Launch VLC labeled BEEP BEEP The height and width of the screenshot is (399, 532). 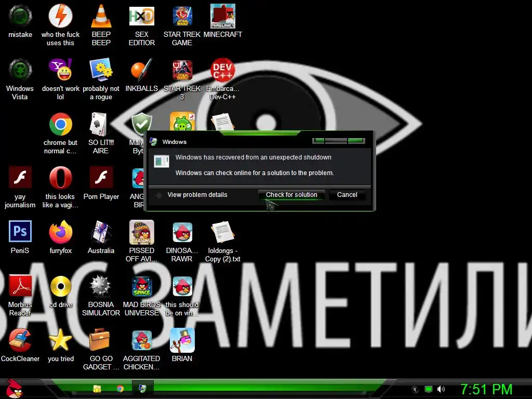click(x=101, y=16)
